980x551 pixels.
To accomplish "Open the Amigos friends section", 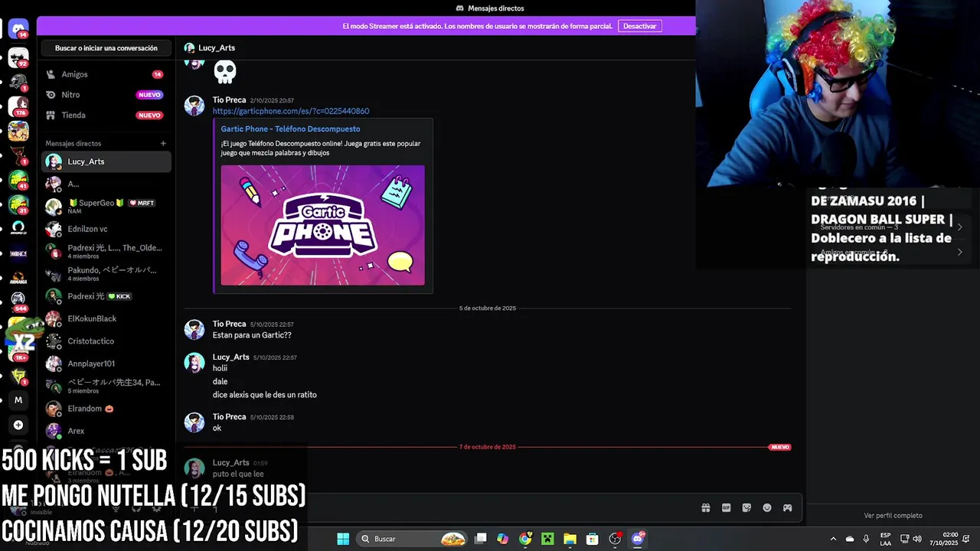I will pos(106,74).
